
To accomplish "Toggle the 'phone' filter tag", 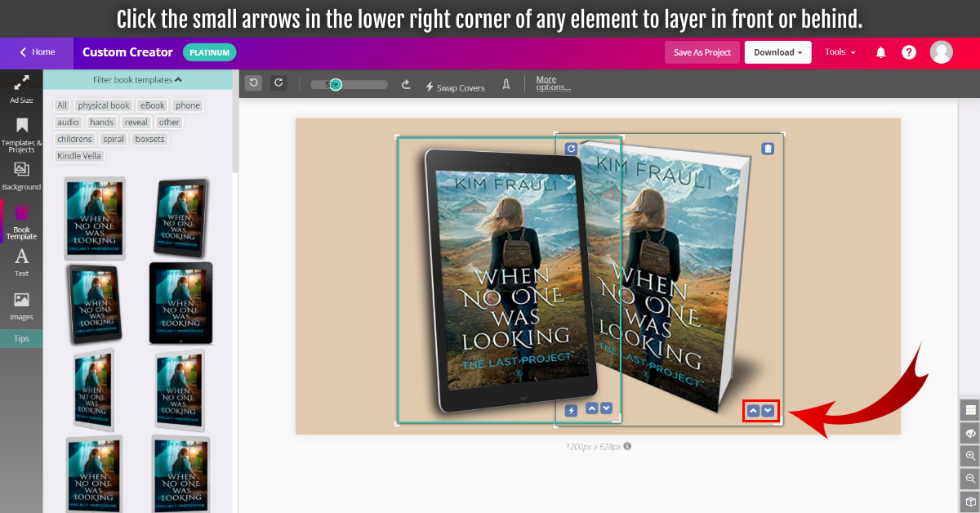I will click(x=188, y=105).
